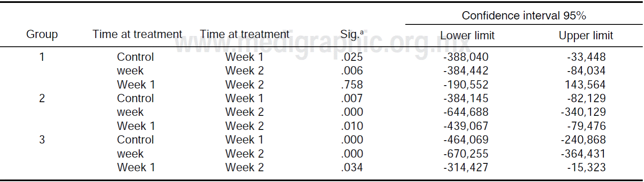Select the -340,129 upper limit cell

[x=583, y=112]
